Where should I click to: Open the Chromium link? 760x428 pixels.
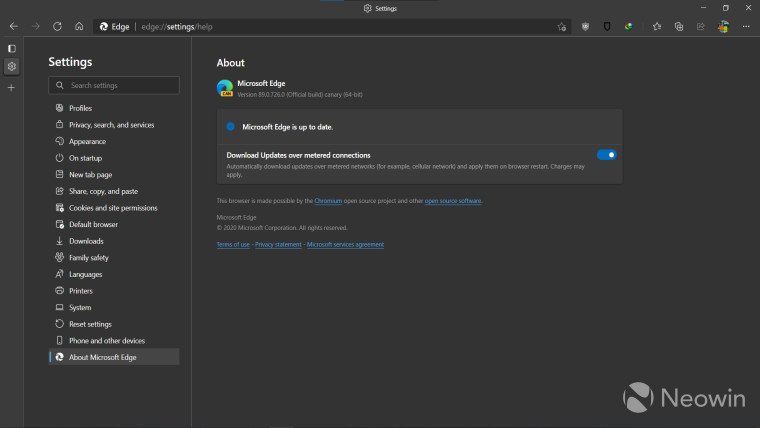pos(328,201)
